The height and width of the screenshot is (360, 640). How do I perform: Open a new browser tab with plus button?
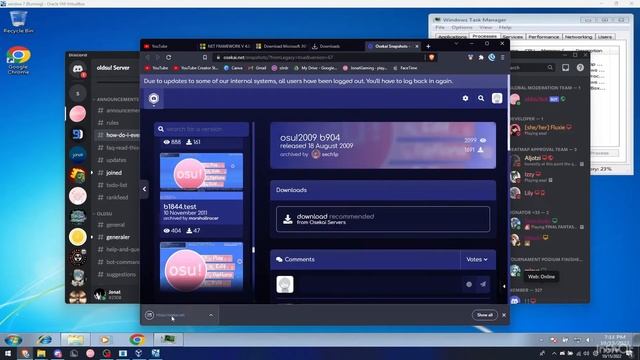[428, 46]
